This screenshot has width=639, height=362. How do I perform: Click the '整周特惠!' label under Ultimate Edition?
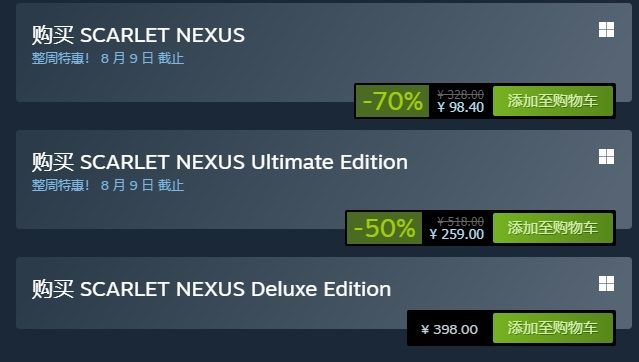point(60,185)
